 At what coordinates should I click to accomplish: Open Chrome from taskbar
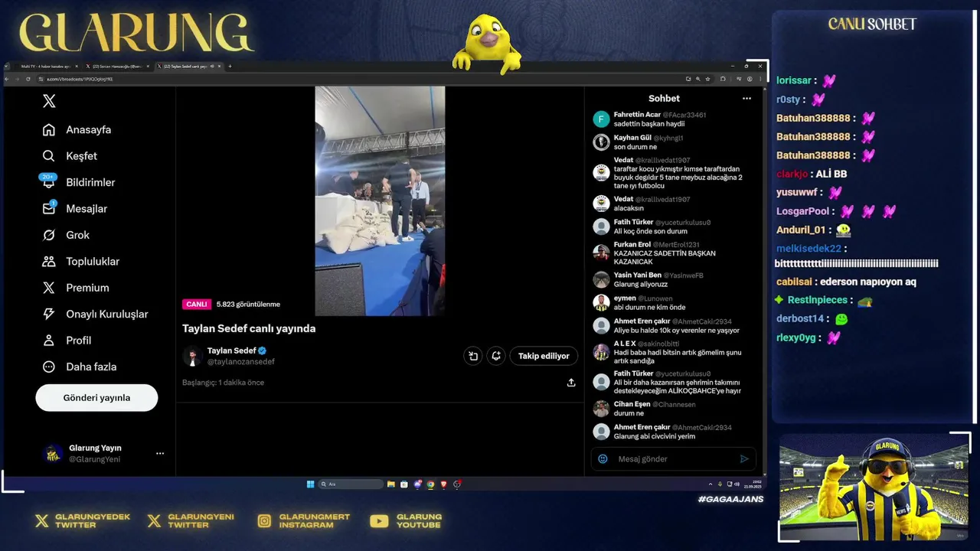pos(430,484)
